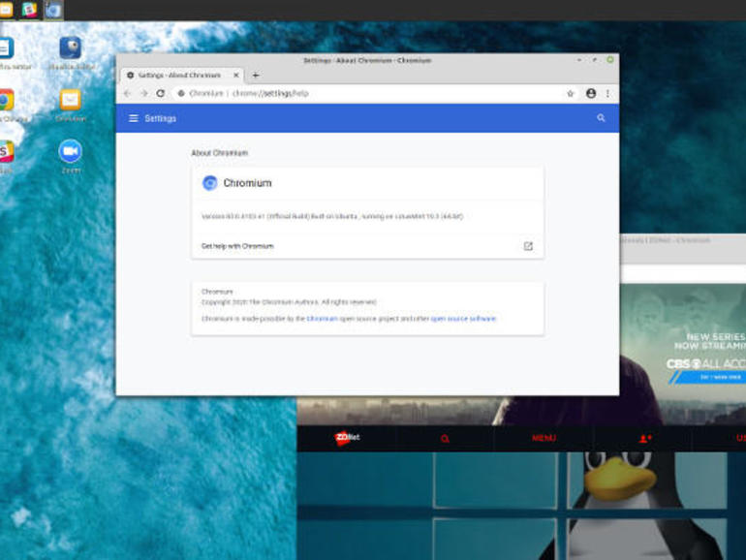The height and width of the screenshot is (560, 746).
Task: Open the user profile avatar menu
Action: point(591,93)
